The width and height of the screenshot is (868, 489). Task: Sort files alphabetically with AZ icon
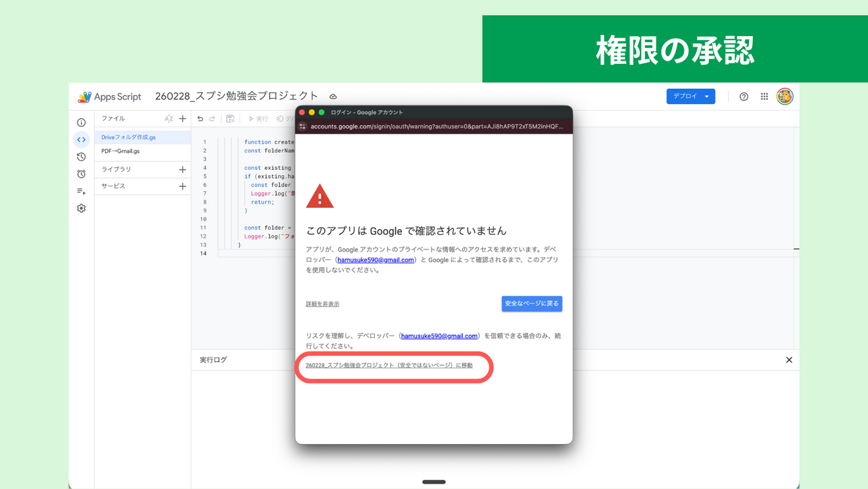[169, 118]
